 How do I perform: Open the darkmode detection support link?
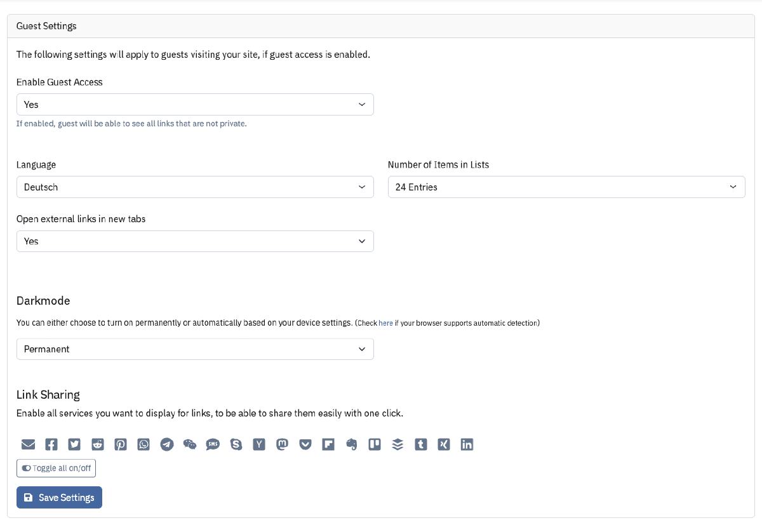(x=385, y=323)
